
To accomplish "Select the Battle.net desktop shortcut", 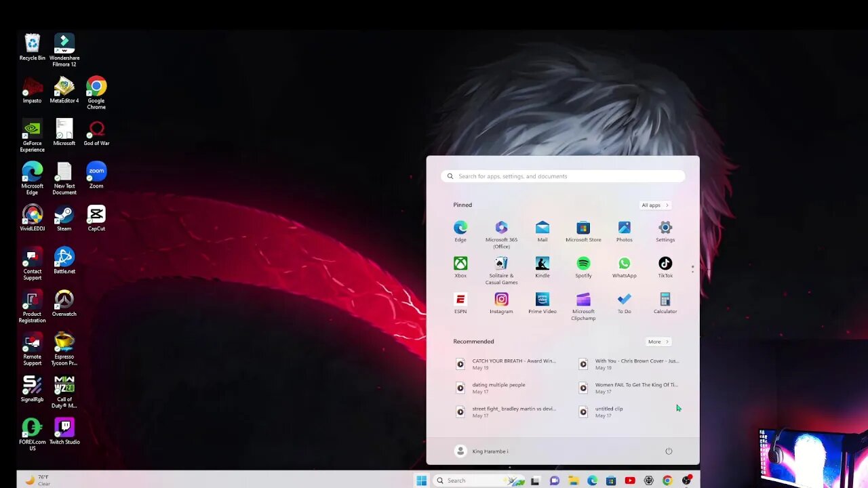I will [x=64, y=261].
